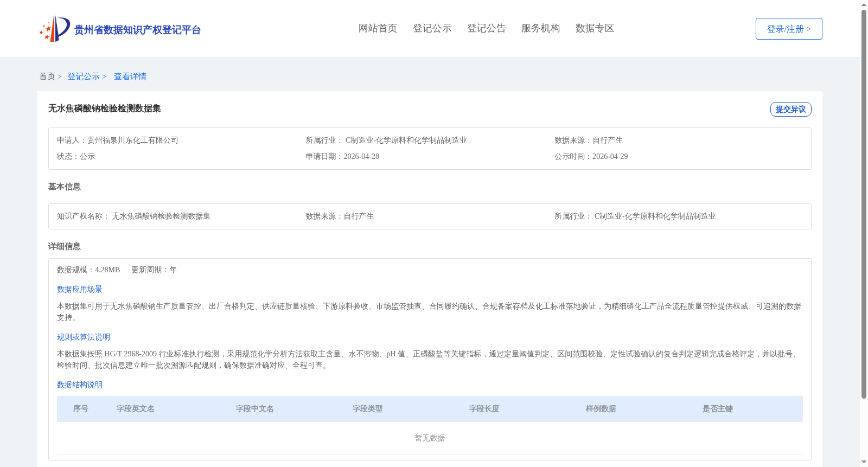Click the 详细信息 section heading
Viewport: 868px width, 467px height.
(64, 246)
